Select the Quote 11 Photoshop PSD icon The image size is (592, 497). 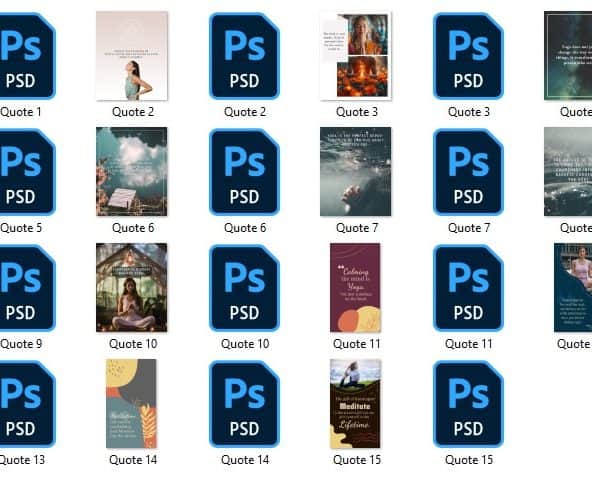(x=468, y=288)
